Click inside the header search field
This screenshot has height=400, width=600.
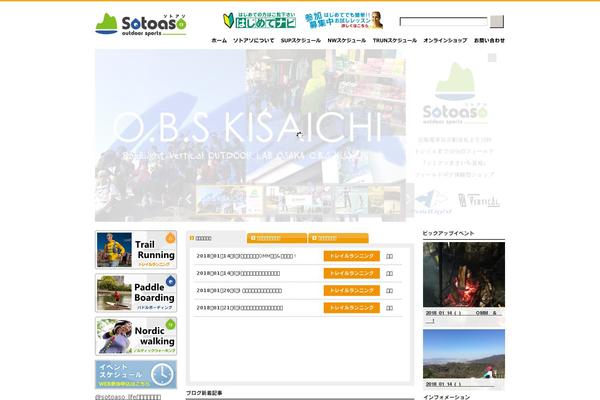coord(443,22)
